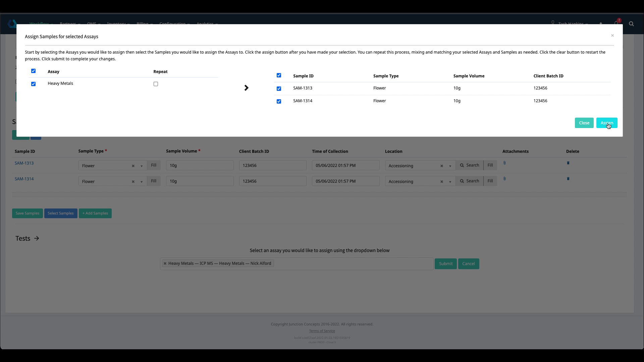Open the Terms of Service link
Image resolution: width=644 pixels, height=362 pixels.
[x=322, y=331]
